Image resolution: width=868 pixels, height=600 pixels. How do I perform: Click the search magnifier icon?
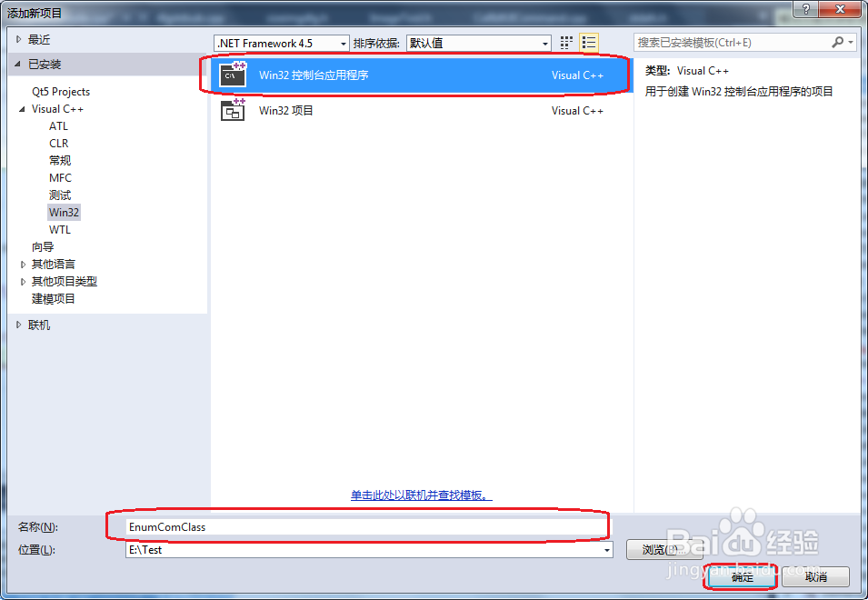837,42
